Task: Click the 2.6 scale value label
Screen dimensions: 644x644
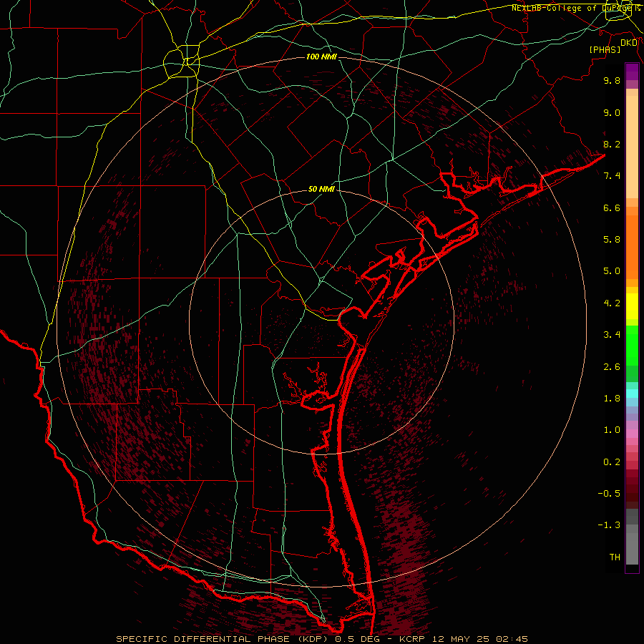Action: pyautogui.click(x=612, y=367)
